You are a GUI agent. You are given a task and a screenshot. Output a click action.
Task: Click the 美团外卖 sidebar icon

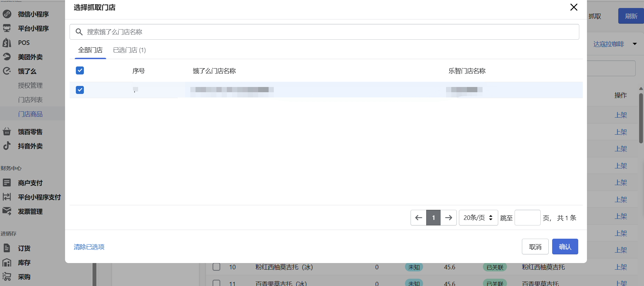7,57
